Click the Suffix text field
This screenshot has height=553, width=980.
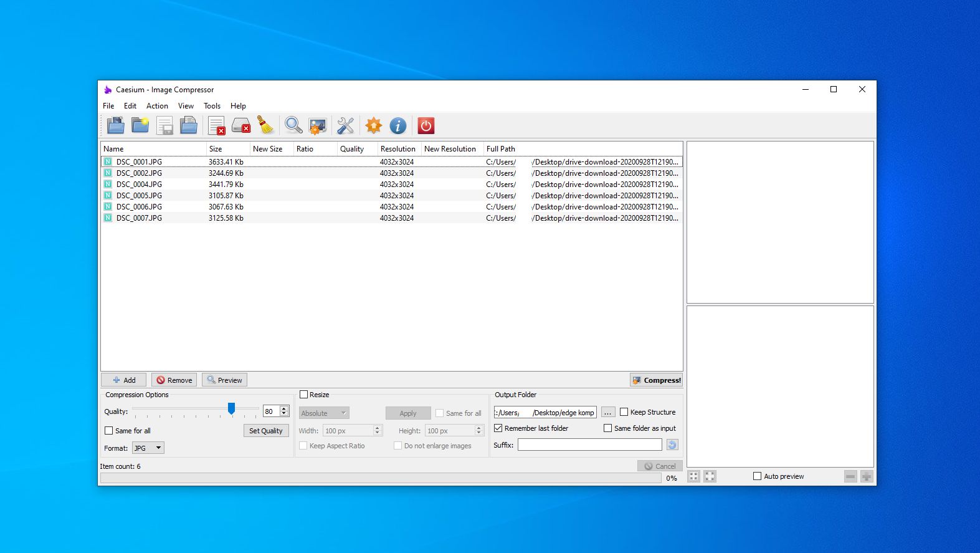tap(590, 445)
